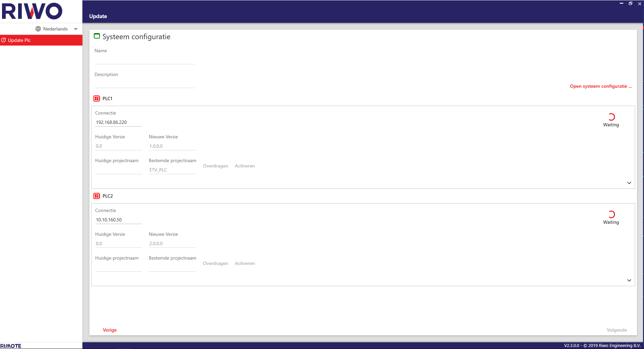Click PLC2 Waiting spinner icon
The height and width of the screenshot is (349, 644).
point(611,214)
